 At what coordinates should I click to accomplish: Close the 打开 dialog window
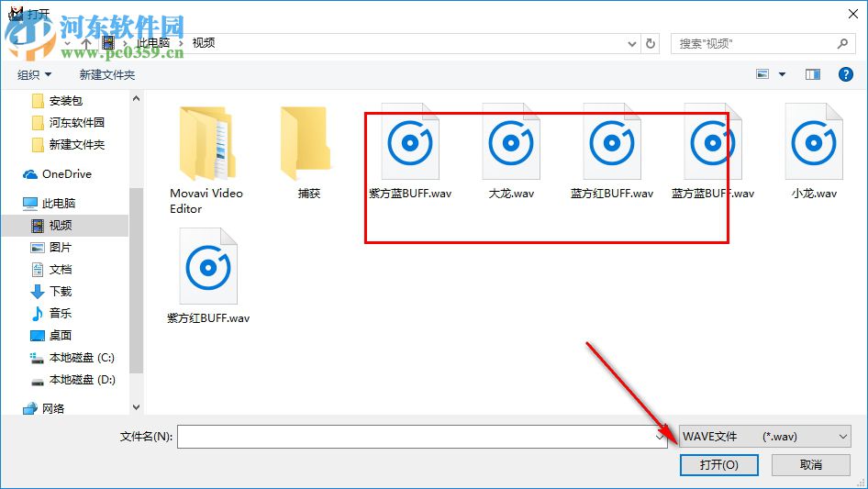853,14
